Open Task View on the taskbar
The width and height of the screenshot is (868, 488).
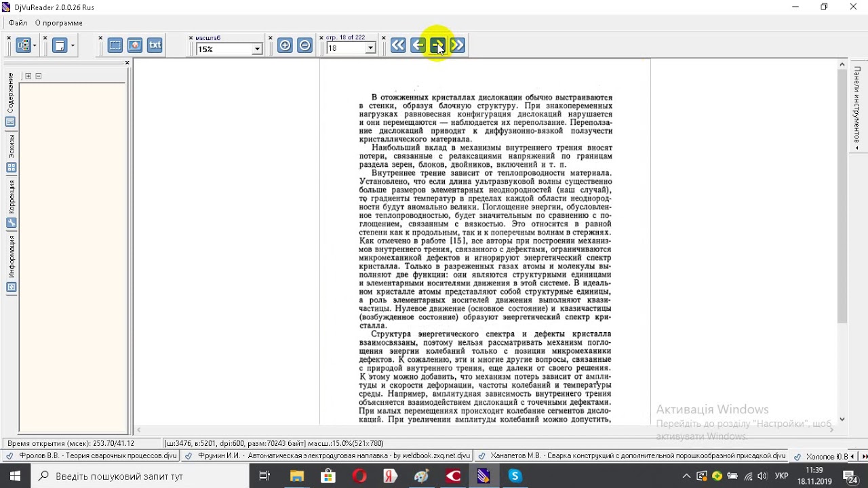tap(264, 476)
